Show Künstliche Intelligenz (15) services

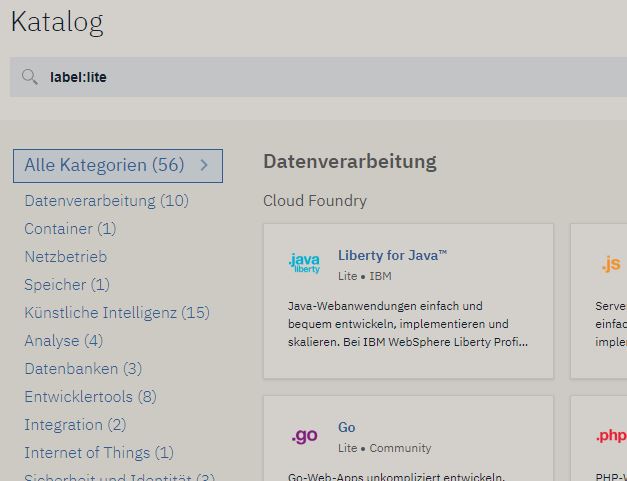click(117, 312)
